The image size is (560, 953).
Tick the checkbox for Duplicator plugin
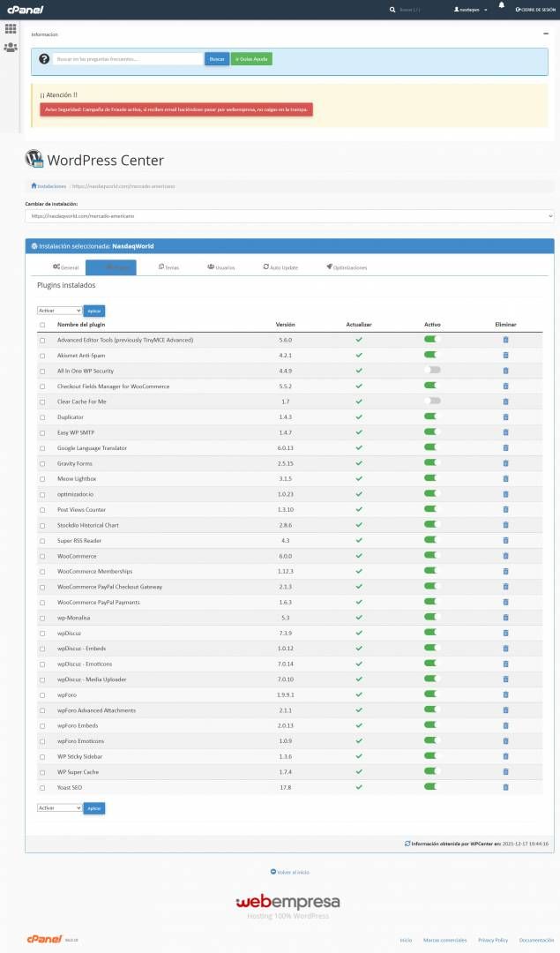tap(42, 417)
